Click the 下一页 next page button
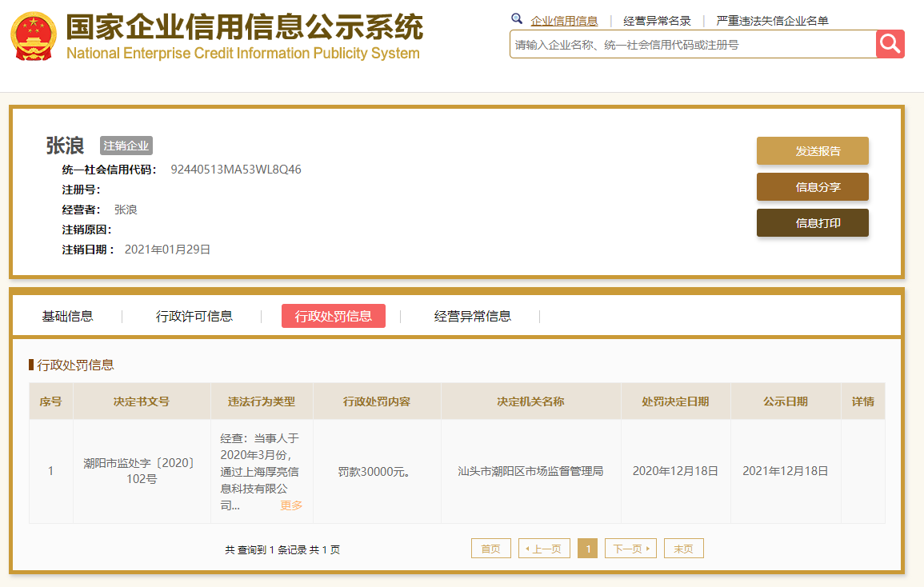 pyautogui.click(x=630, y=549)
